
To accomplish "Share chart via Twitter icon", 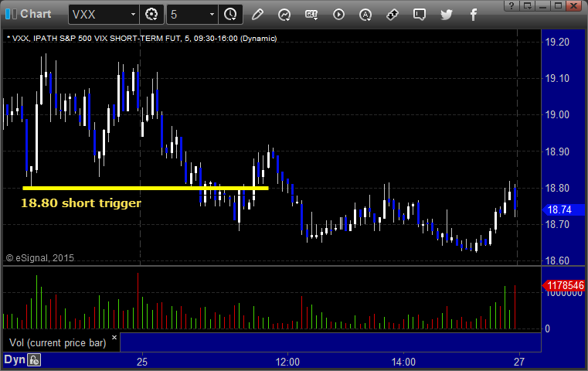I will [x=447, y=15].
